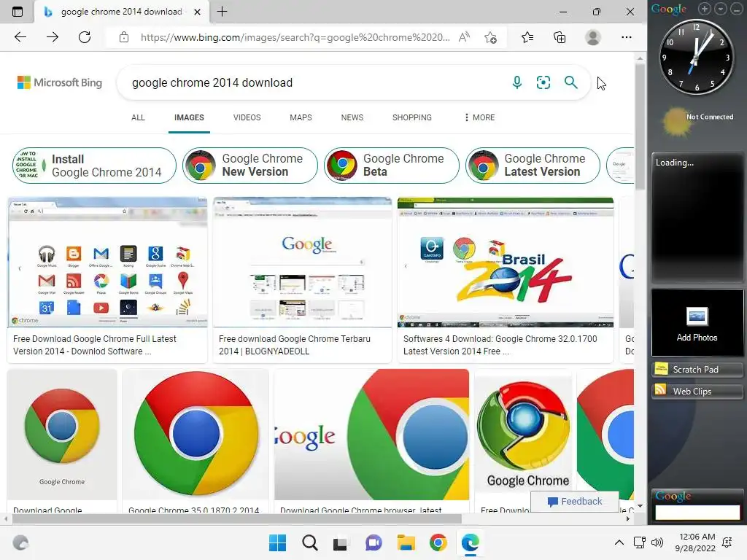
Task: View site information lock icon
Action: (x=124, y=37)
